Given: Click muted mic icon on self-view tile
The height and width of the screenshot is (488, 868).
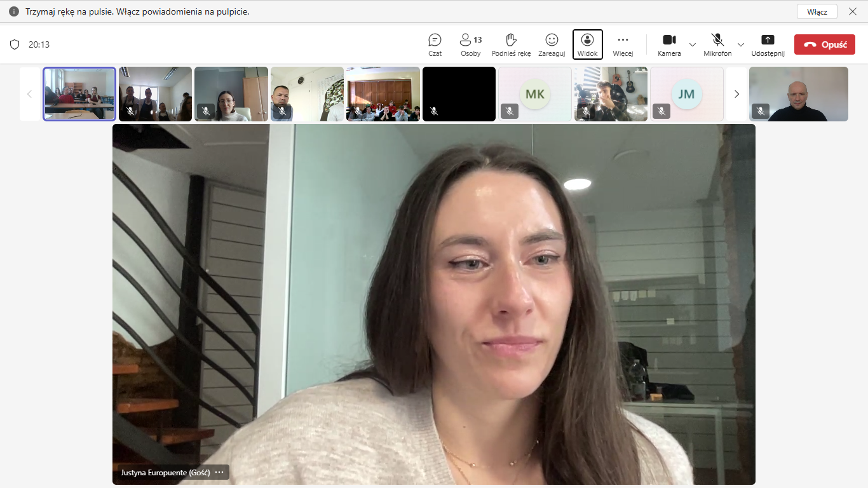Looking at the screenshot, I should 761,111.
